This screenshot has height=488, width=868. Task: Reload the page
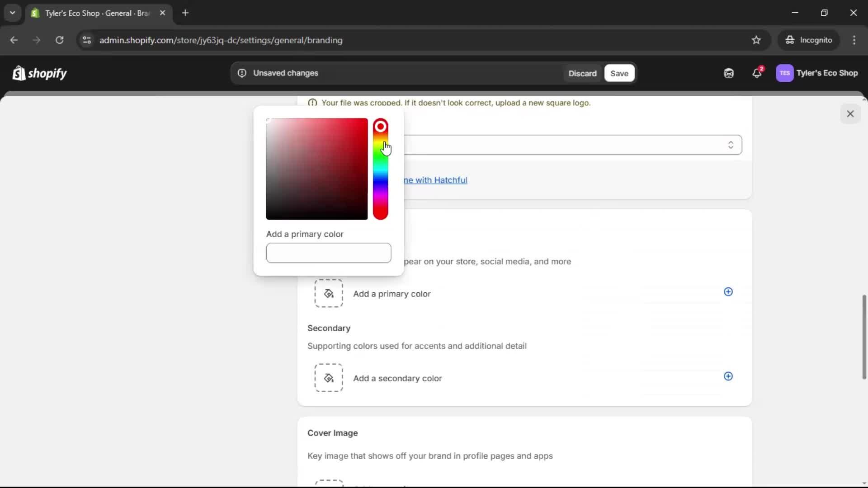tap(59, 40)
